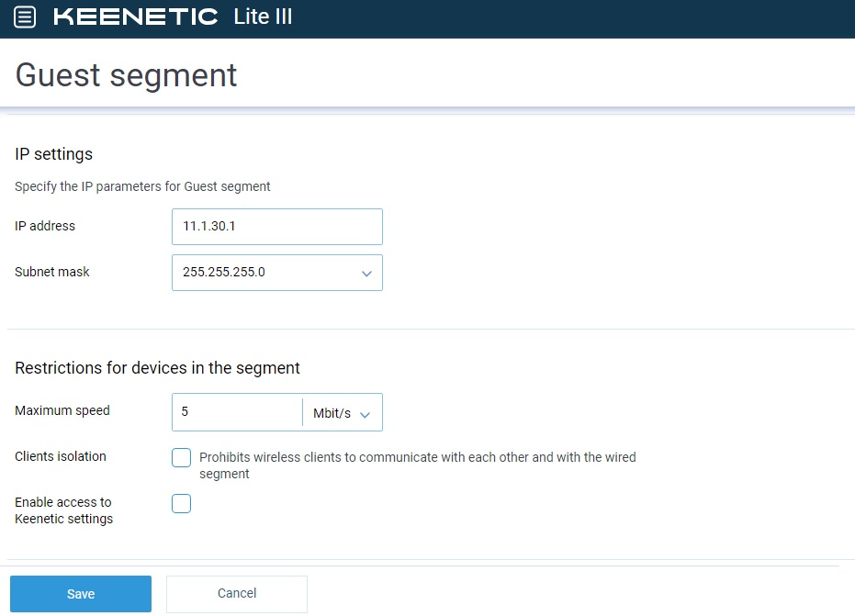Click the Clients isolation label
The image size is (855, 616).
(x=61, y=456)
